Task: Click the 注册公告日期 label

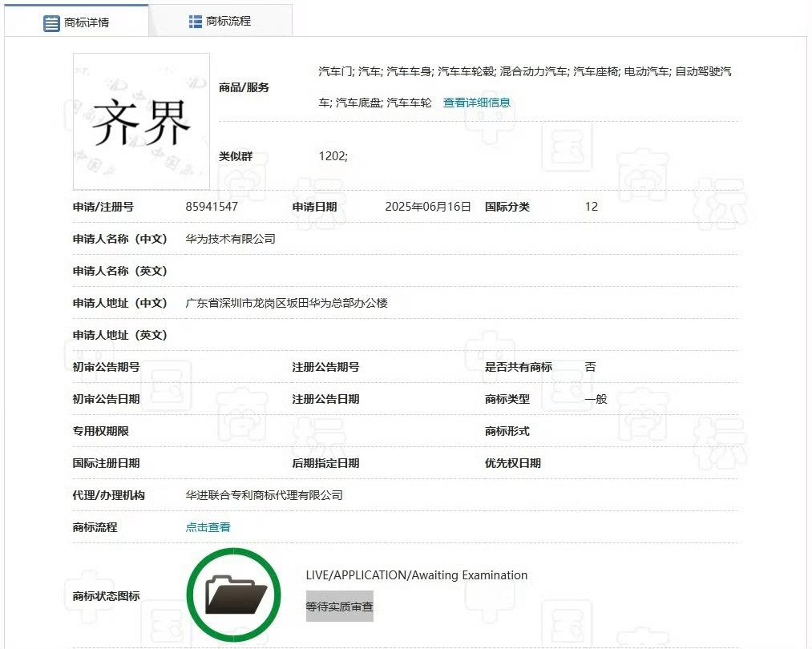Action: (325, 399)
